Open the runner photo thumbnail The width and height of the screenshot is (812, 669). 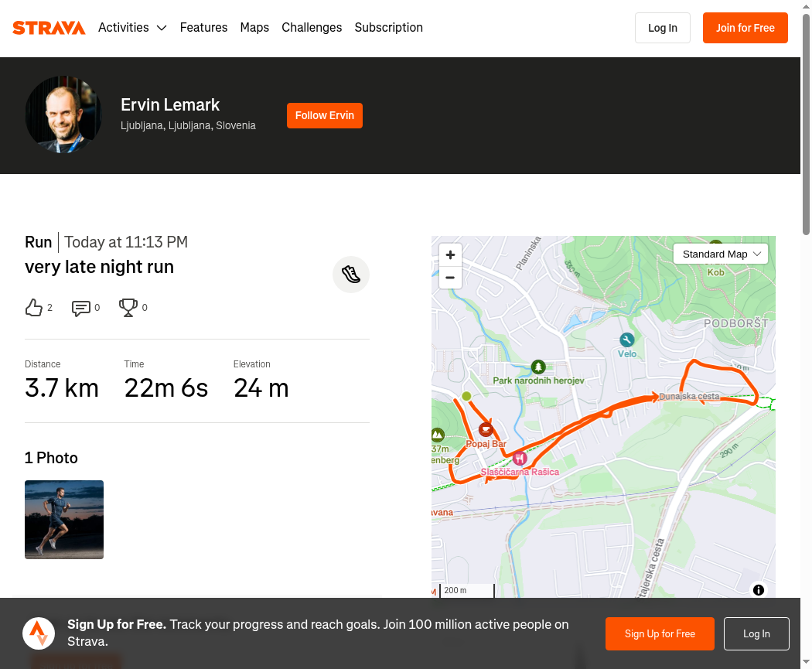pos(64,520)
